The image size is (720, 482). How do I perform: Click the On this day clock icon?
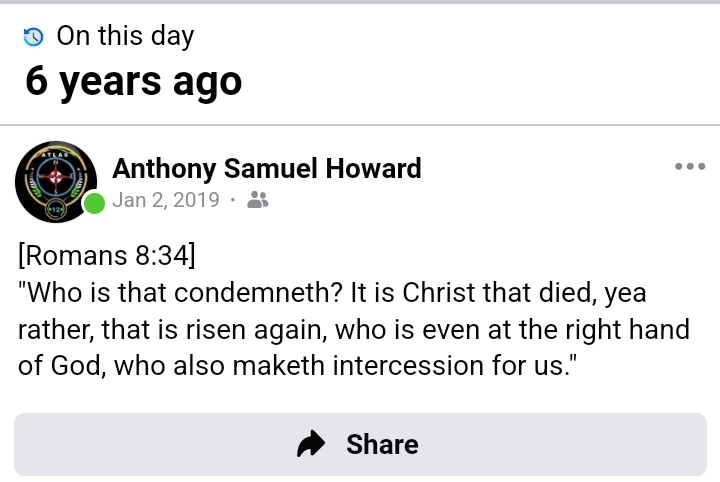click(x=34, y=38)
